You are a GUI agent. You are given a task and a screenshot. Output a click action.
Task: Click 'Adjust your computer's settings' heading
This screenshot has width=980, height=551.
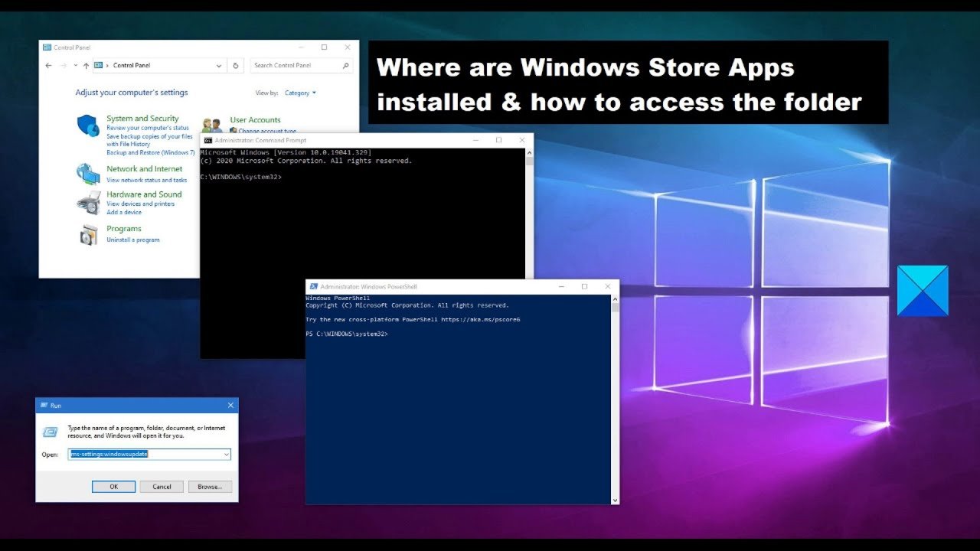tap(132, 93)
